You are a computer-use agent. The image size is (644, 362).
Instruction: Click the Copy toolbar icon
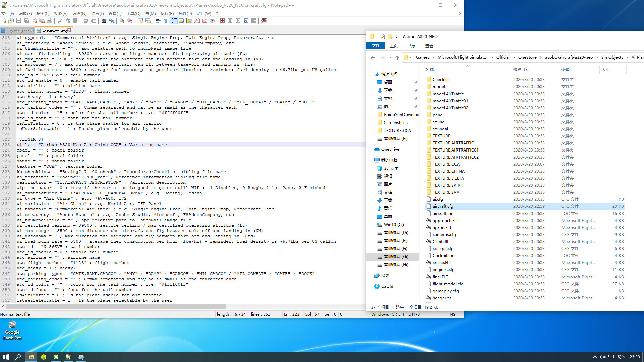tap(68, 21)
